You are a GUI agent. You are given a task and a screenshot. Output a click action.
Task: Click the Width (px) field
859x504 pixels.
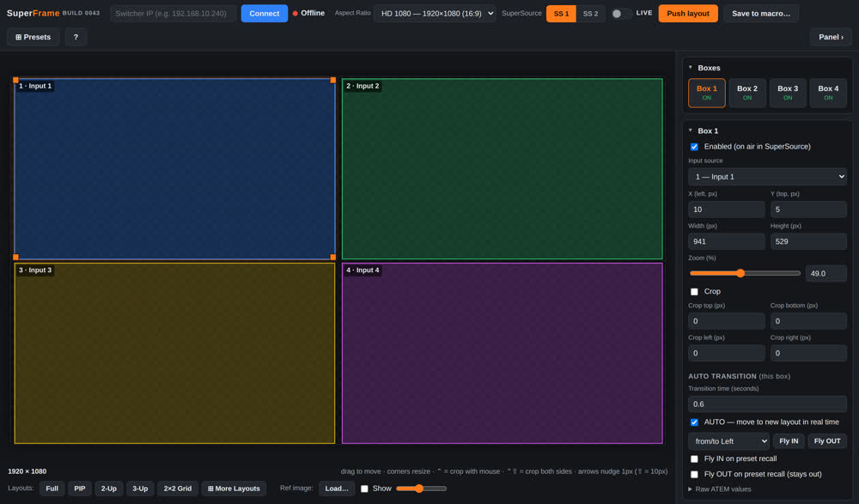click(x=726, y=241)
